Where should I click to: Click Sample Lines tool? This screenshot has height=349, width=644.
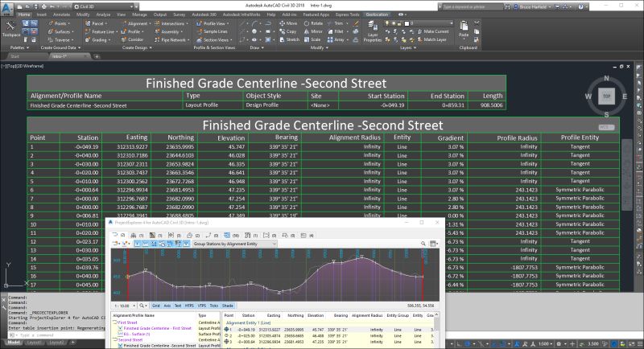212,31
